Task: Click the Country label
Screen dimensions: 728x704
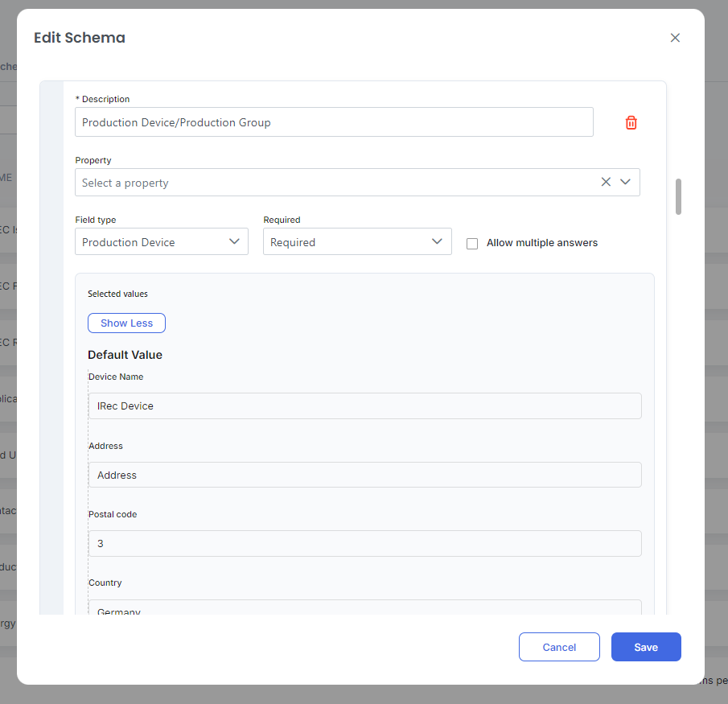Action: tap(105, 583)
